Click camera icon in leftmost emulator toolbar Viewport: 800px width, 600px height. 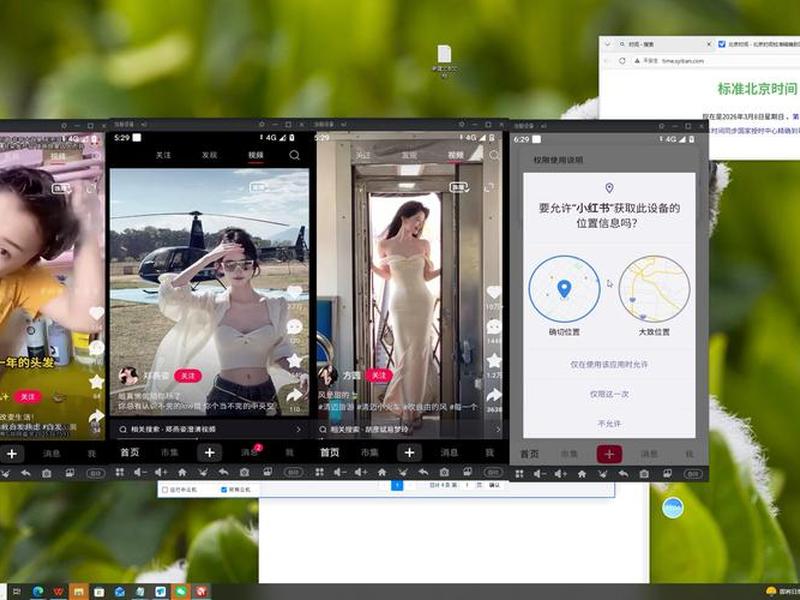click(46, 473)
